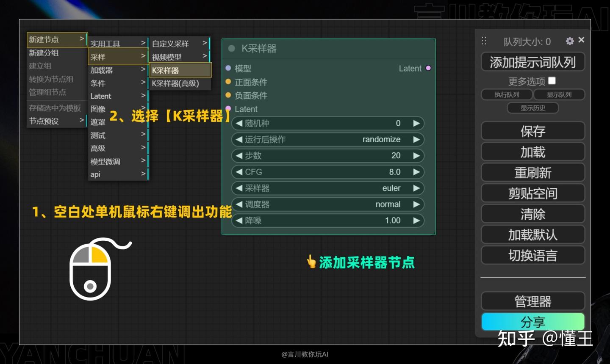Image resolution: width=610 pixels, height=364 pixels.
Task: Open the 节点预设 submenu
Action: 57,121
